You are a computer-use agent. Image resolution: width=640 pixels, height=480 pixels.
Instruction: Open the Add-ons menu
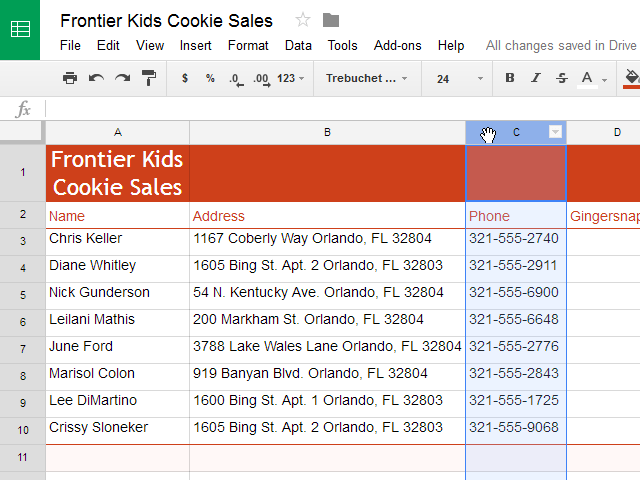(397, 45)
